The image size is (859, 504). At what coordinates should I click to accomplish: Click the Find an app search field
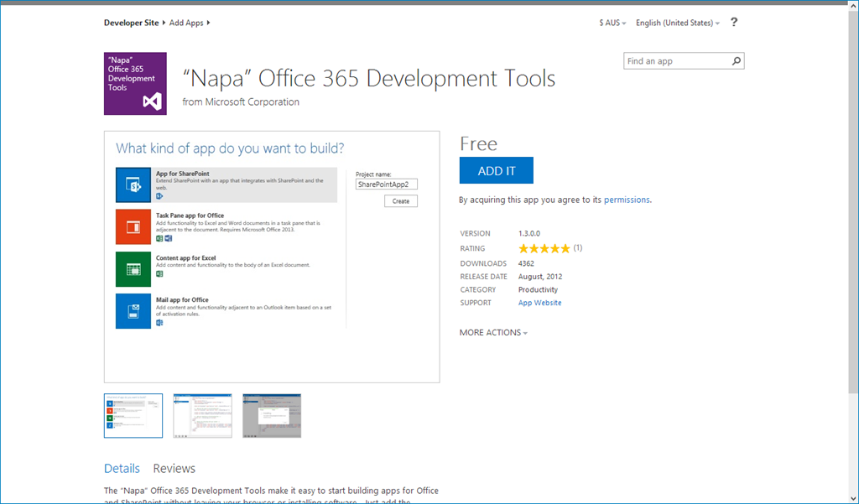[x=675, y=61]
